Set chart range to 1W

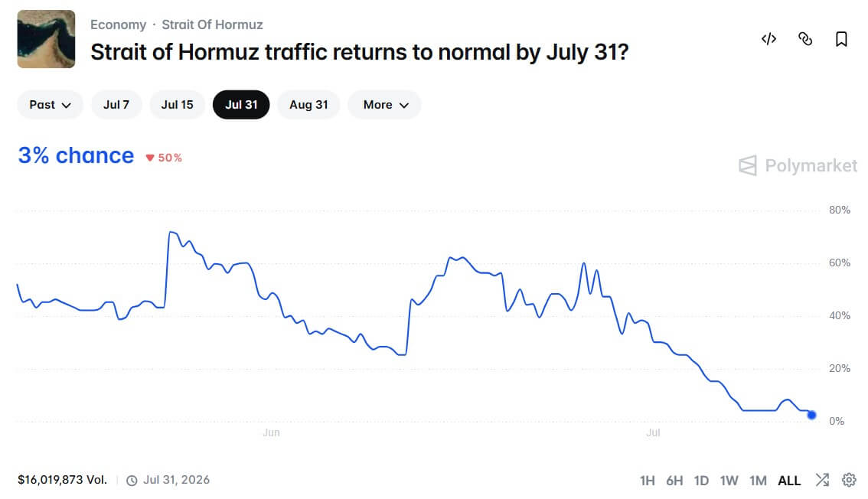[x=729, y=480]
